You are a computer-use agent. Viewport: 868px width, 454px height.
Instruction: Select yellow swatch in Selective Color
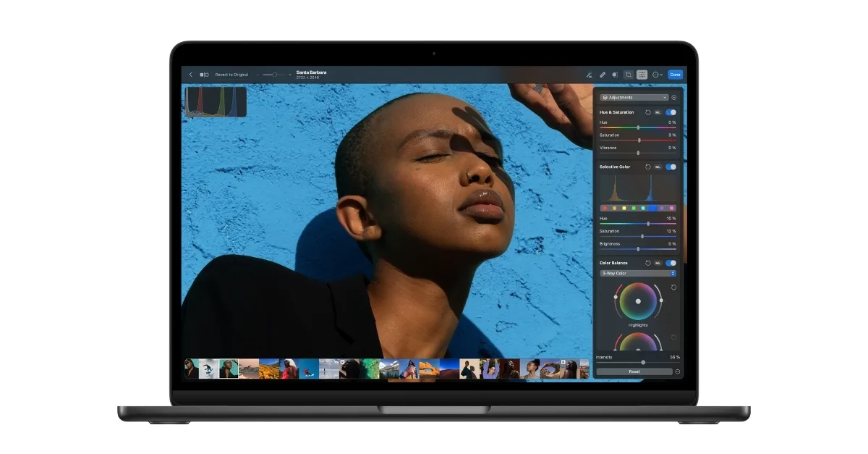tap(624, 208)
